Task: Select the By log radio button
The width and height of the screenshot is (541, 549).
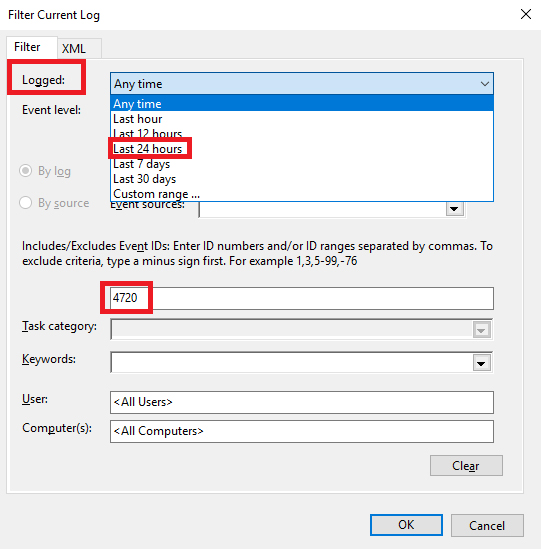Action: pyautogui.click(x=26, y=171)
